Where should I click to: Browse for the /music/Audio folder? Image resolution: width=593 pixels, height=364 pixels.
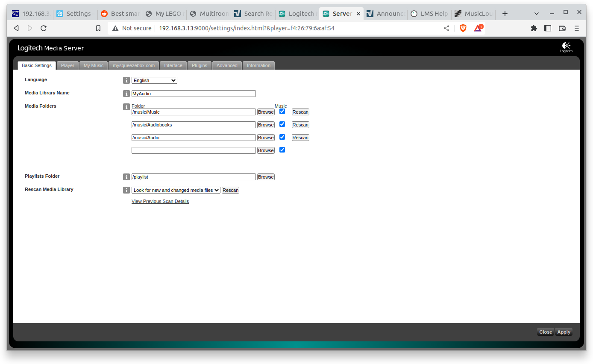[x=266, y=138]
